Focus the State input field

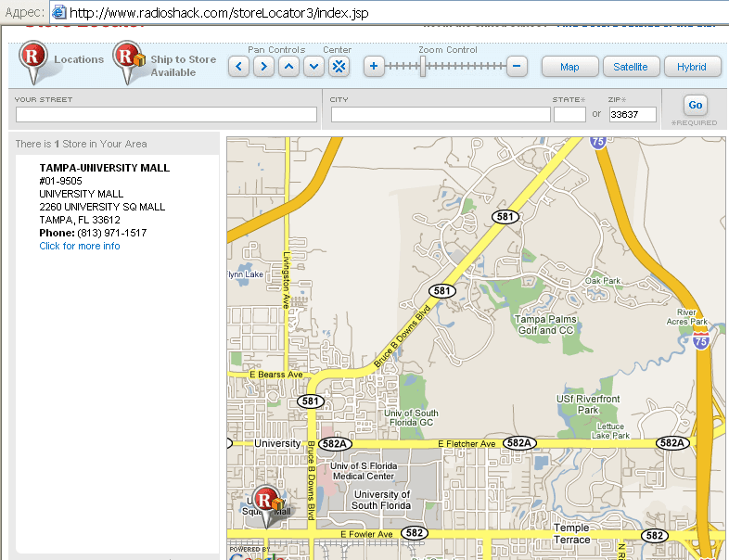click(569, 114)
